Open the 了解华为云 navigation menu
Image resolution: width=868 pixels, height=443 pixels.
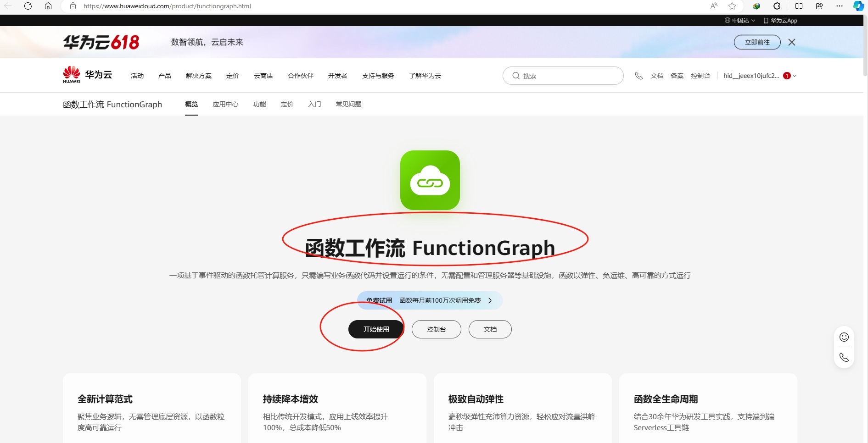tap(425, 76)
